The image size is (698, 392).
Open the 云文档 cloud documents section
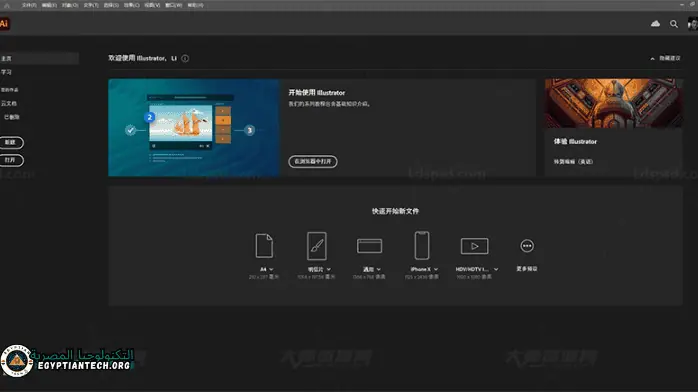(x=9, y=103)
